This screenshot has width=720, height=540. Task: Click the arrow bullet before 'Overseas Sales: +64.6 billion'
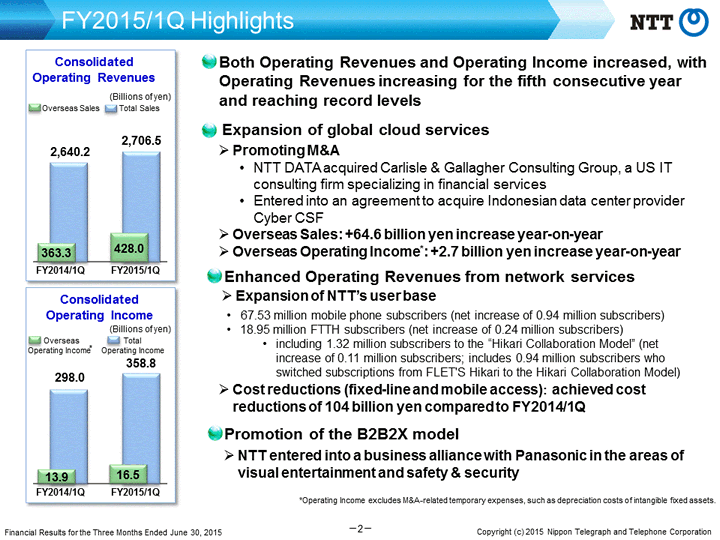point(224,235)
